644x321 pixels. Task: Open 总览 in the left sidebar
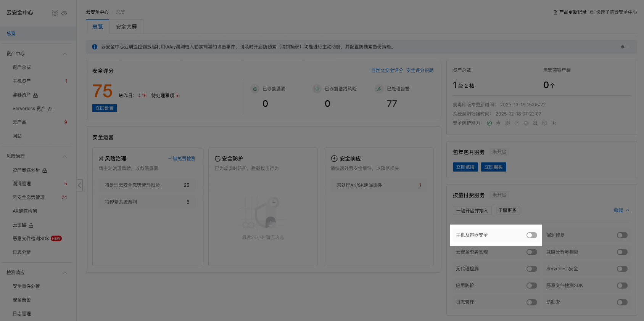[38, 34]
